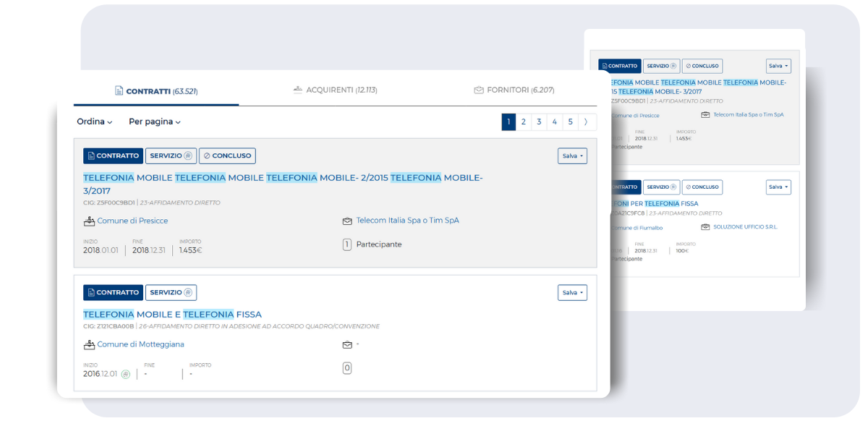Screen dimensions: 868x434
Task: Click the Contratto badge on second contract
Action: point(113,292)
